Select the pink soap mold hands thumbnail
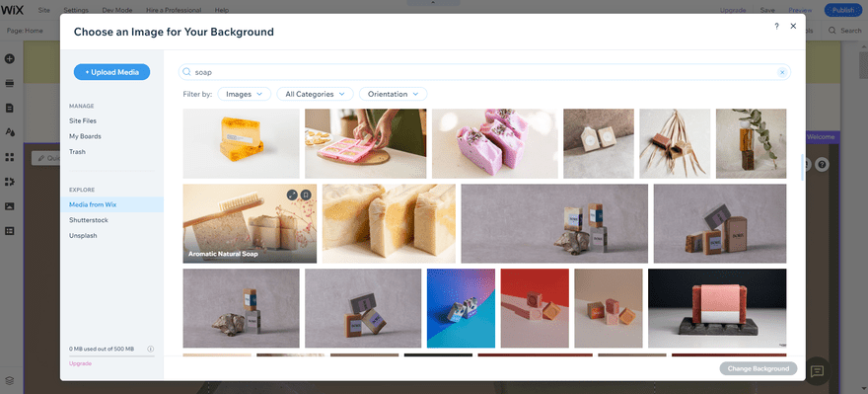The height and width of the screenshot is (394, 868). [x=365, y=143]
